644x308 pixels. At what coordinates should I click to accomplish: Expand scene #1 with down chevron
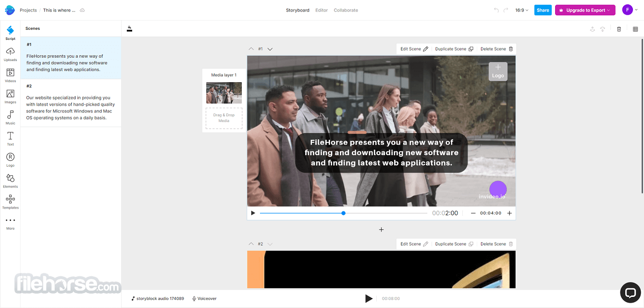pos(270,49)
